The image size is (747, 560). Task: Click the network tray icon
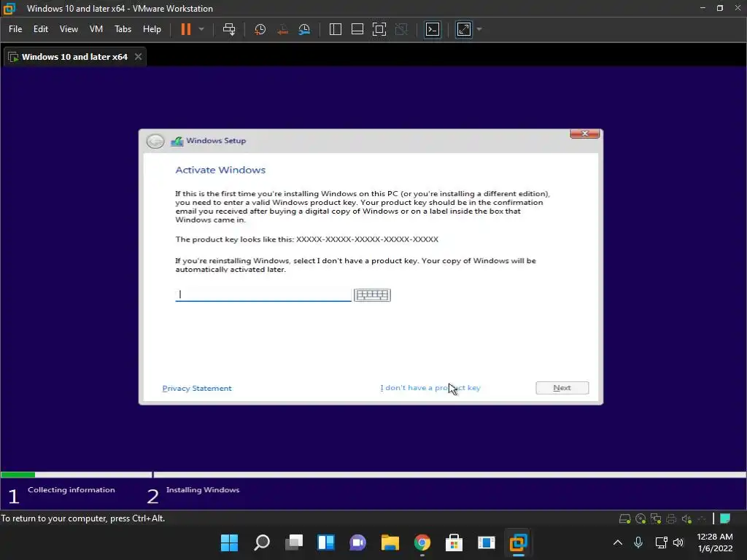661,542
